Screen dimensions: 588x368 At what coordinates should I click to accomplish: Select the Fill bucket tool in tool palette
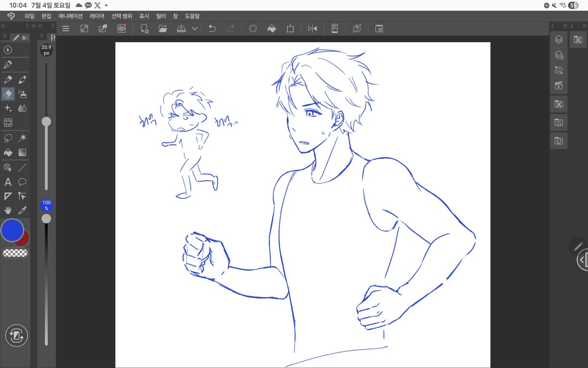[x=8, y=153]
